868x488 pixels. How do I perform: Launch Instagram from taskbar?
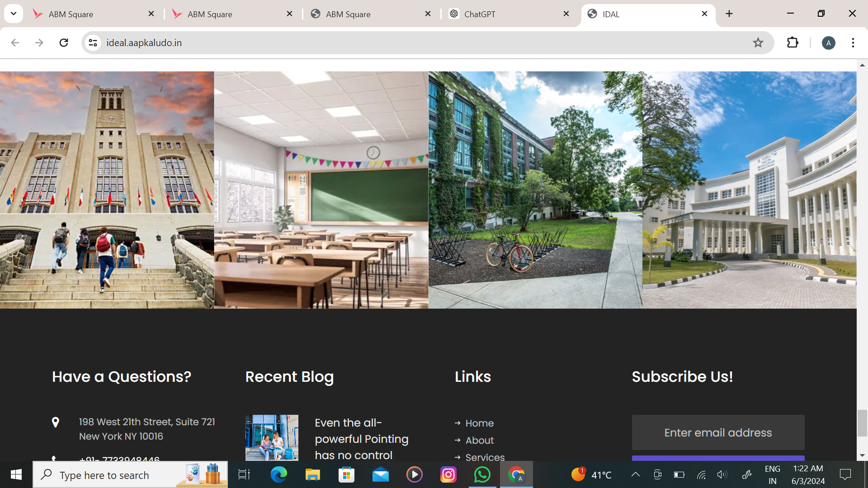[x=448, y=474]
